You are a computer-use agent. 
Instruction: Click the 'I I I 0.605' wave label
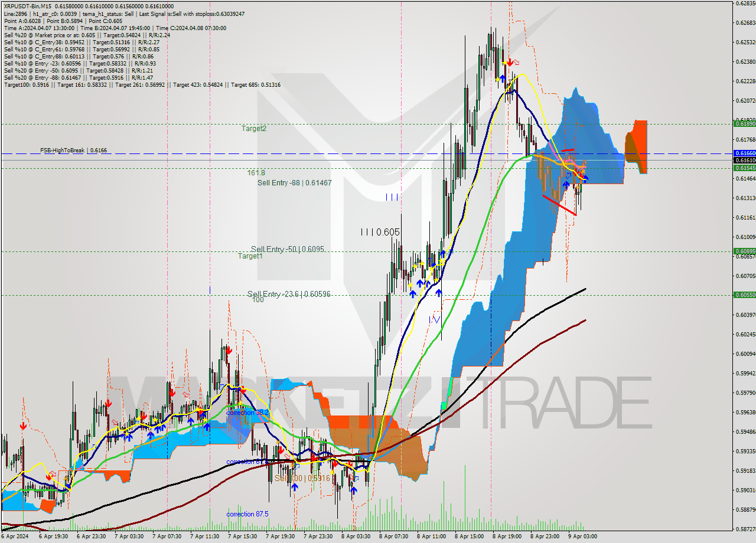coord(380,232)
